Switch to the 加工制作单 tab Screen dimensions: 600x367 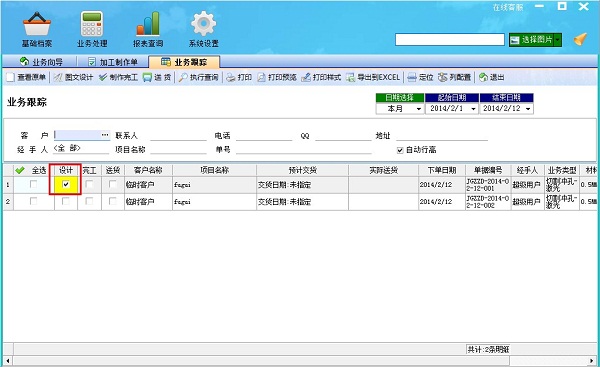113,62
